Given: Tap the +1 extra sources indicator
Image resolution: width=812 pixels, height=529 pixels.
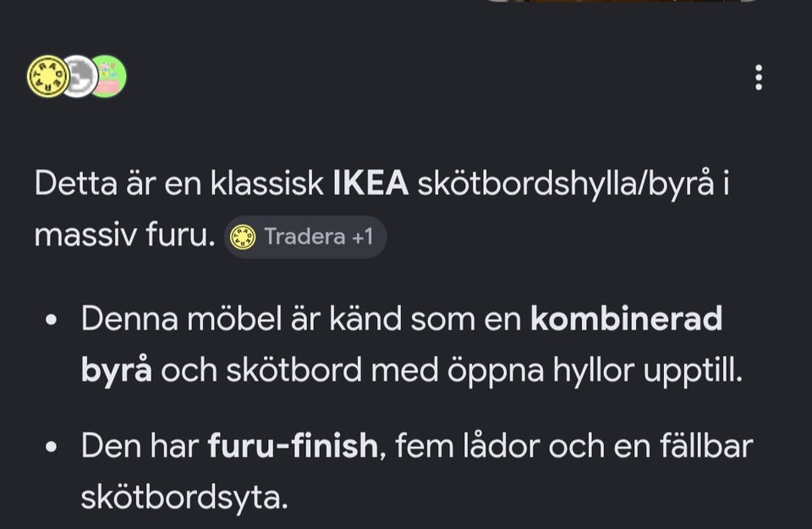Looking at the screenshot, I should coord(363,237).
